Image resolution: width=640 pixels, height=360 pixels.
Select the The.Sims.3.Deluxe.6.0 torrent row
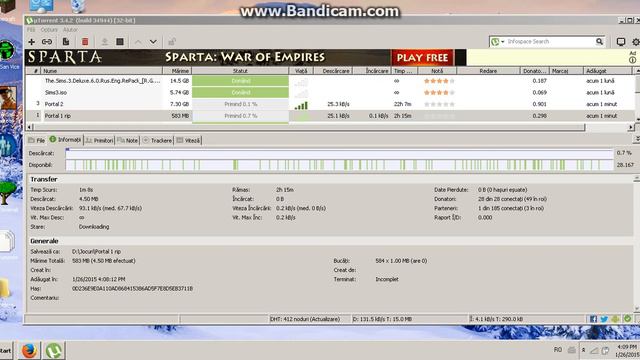point(330,81)
